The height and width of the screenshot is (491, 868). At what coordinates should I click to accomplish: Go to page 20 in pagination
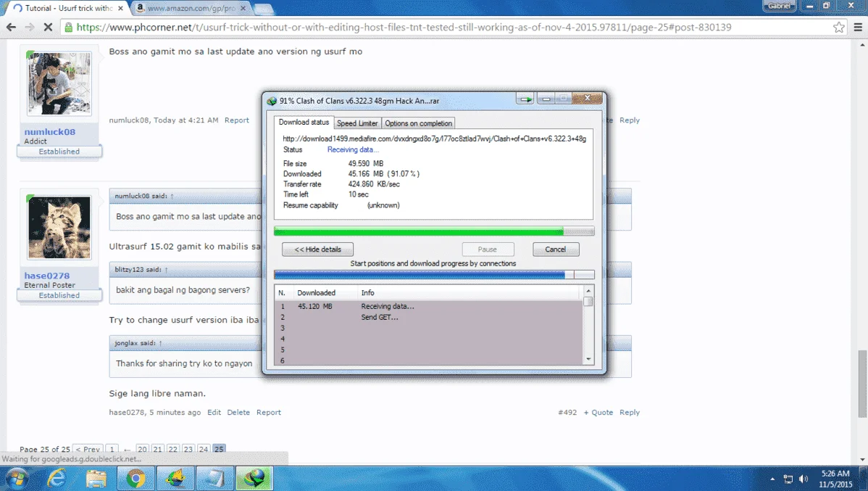142,449
